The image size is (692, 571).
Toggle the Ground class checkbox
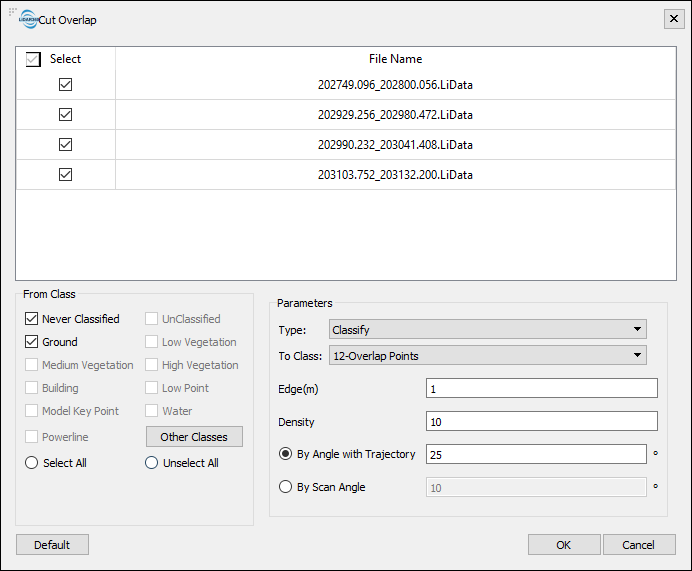[31, 342]
